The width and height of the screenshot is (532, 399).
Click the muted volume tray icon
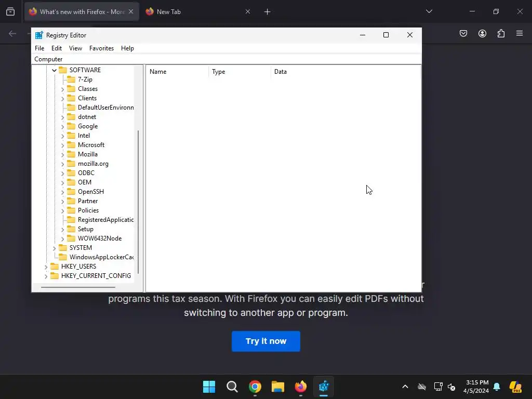pos(451,387)
